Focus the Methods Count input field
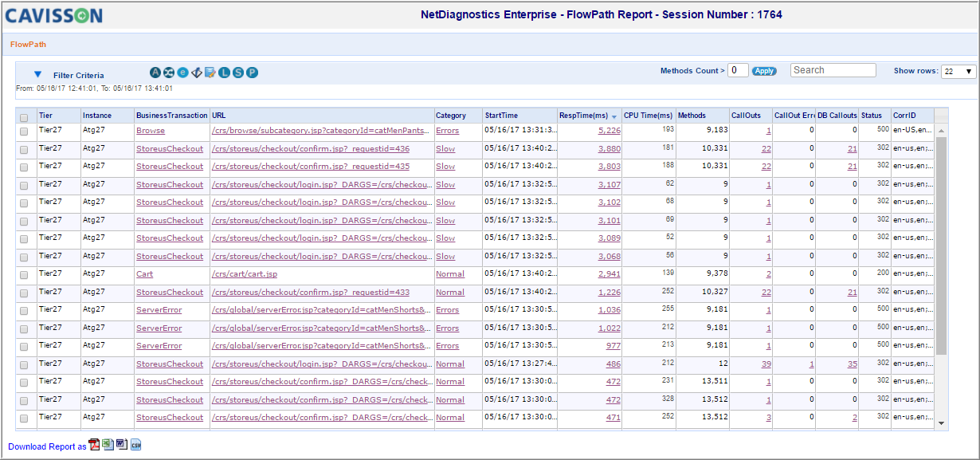This screenshot has height=460, width=980. 739,70
